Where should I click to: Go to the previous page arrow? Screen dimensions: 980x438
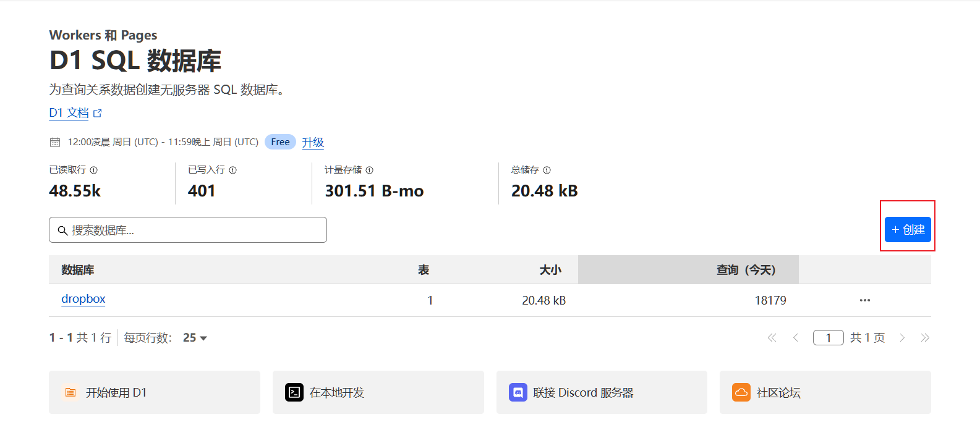[x=796, y=338]
